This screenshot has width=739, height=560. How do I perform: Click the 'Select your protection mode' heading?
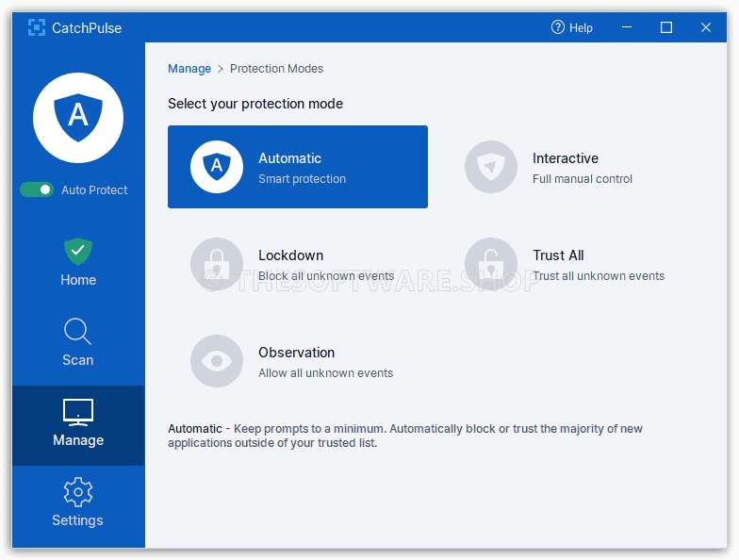(x=255, y=104)
